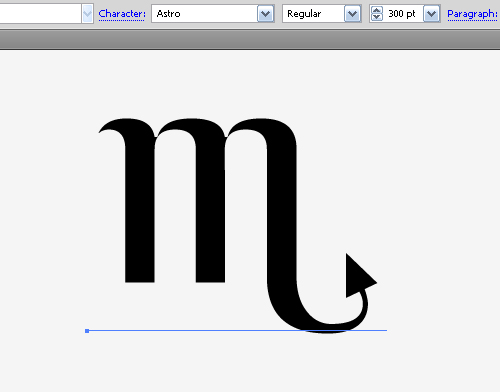Expand the Astro font family dropdown
The height and width of the screenshot is (392, 500).
pyautogui.click(x=266, y=14)
